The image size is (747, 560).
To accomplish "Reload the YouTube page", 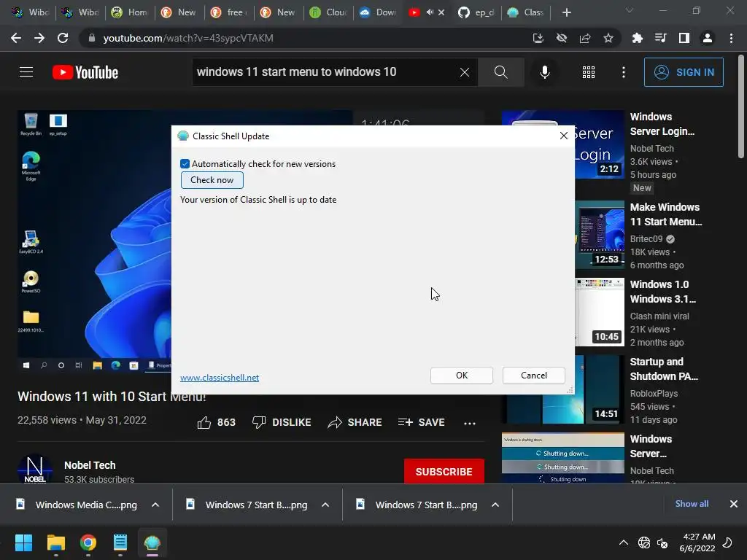I will tap(63, 38).
